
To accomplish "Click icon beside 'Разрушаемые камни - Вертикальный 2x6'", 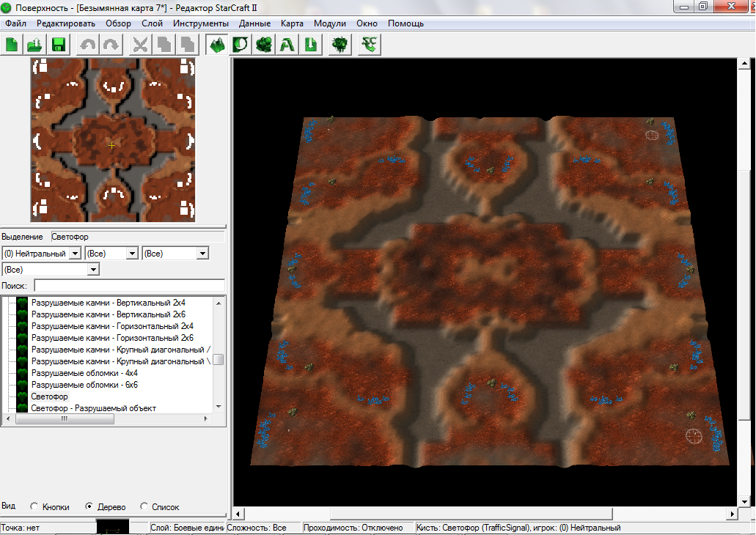I will pyautogui.click(x=22, y=314).
